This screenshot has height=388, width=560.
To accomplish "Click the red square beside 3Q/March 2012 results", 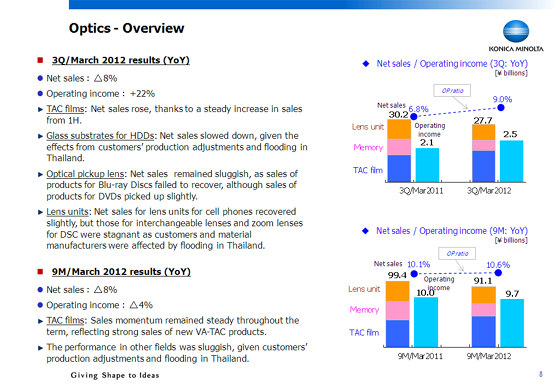I will point(40,60).
